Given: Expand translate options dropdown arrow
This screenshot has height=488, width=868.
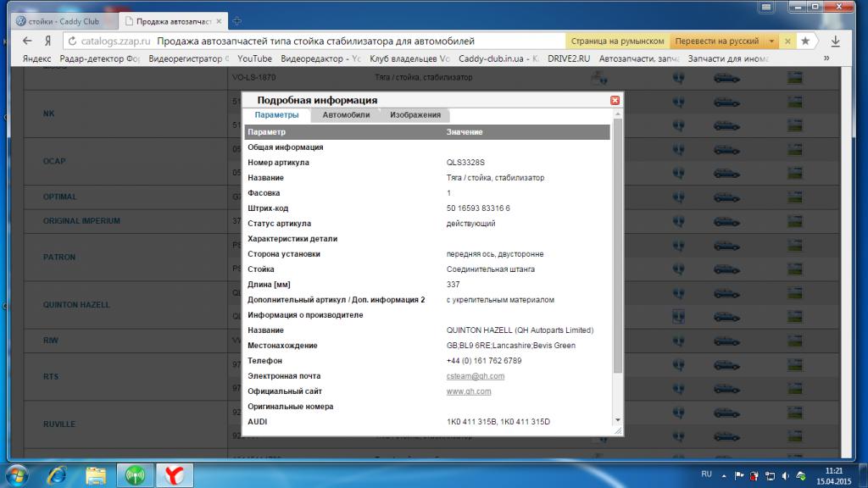Looking at the screenshot, I should coord(771,41).
